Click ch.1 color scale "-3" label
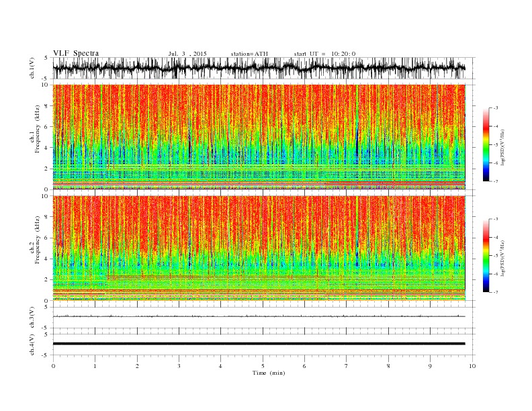 tap(496, 108)
